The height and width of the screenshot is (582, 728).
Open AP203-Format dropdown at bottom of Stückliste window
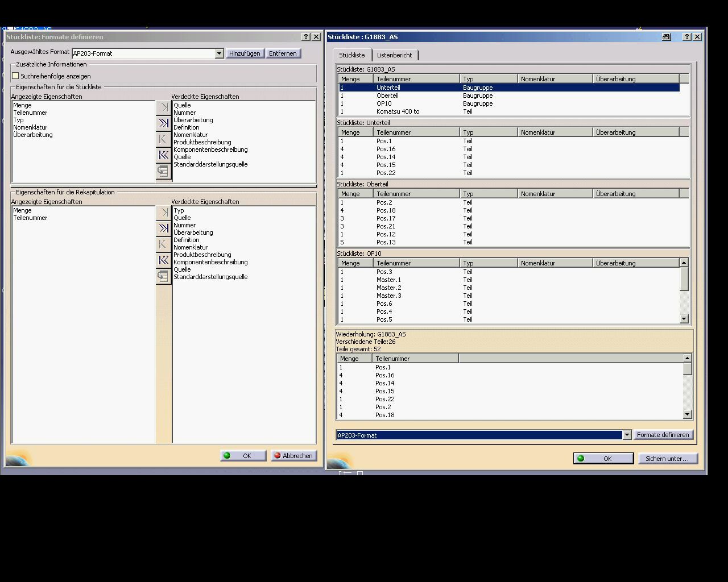627,435
